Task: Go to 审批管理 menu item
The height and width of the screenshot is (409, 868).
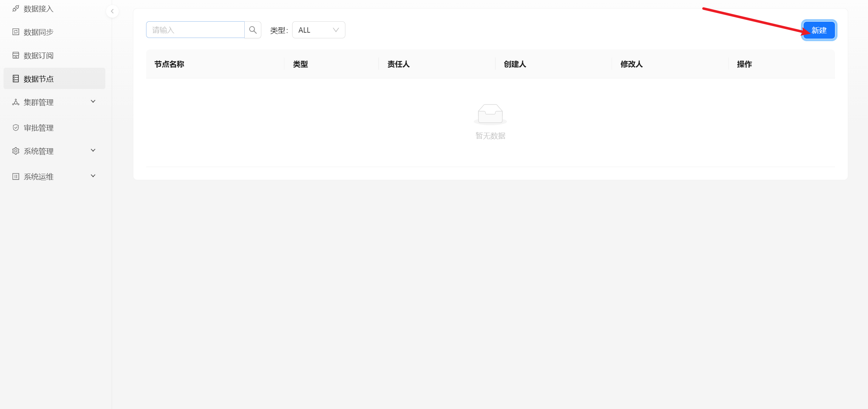Action: pos(38,128)
